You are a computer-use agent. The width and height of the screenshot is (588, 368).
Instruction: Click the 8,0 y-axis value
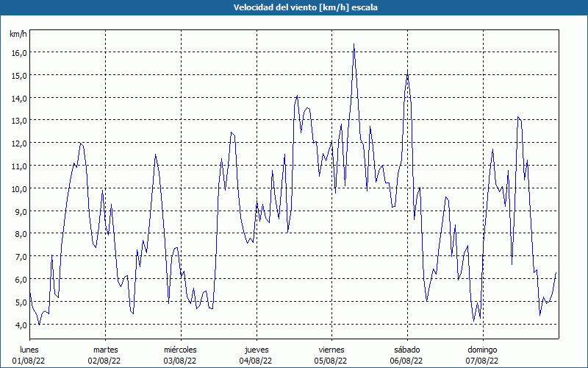point(21,234)
